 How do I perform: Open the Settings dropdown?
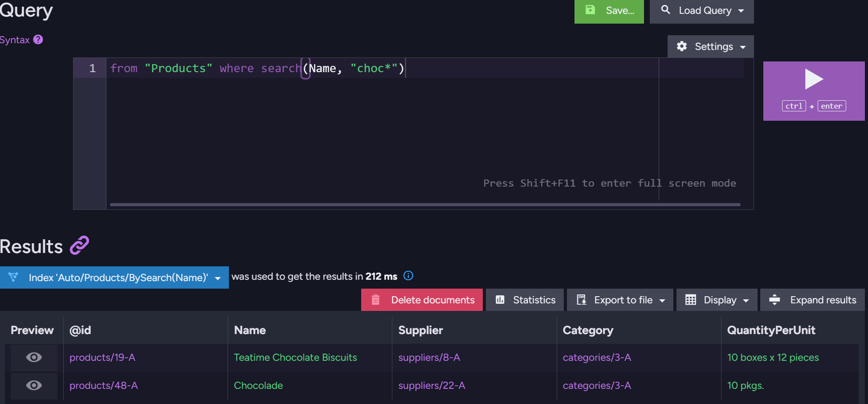711,46
